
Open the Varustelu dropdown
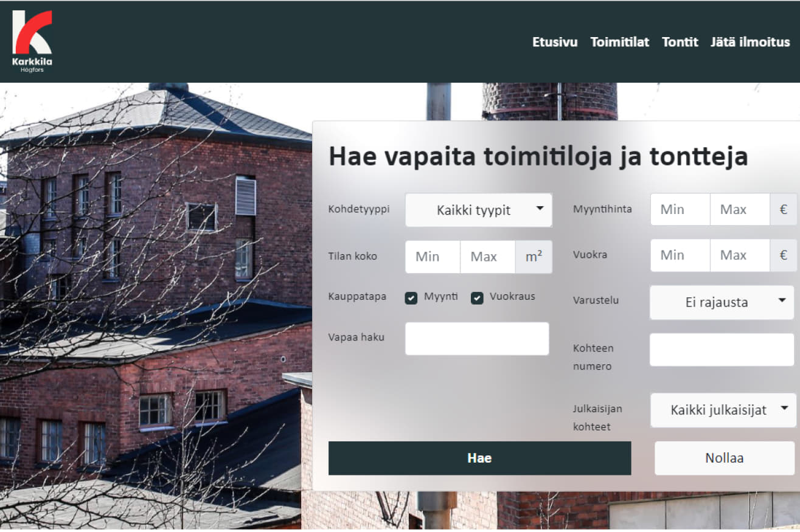(x=722, y=302)
